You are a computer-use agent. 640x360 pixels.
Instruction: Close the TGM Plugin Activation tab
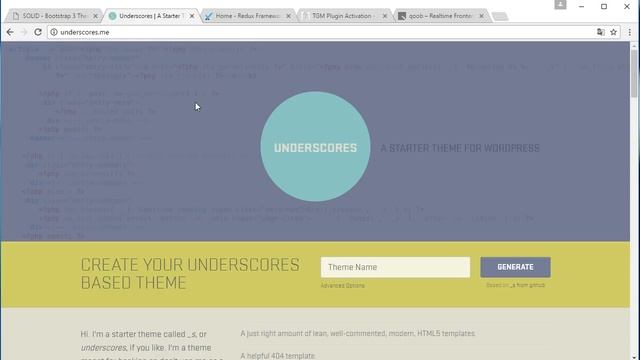click(384, 16)
